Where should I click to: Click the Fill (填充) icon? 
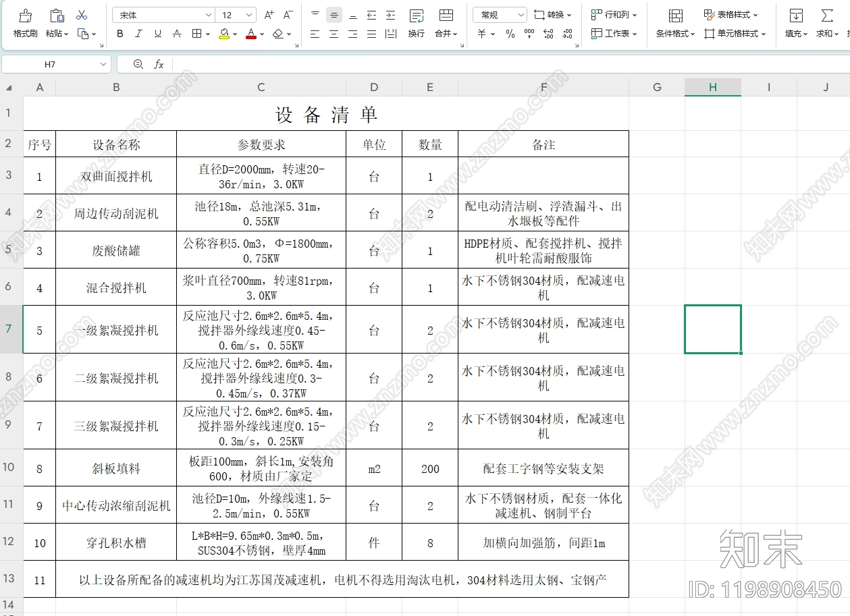pyautogui.click(x=797, y=16)
